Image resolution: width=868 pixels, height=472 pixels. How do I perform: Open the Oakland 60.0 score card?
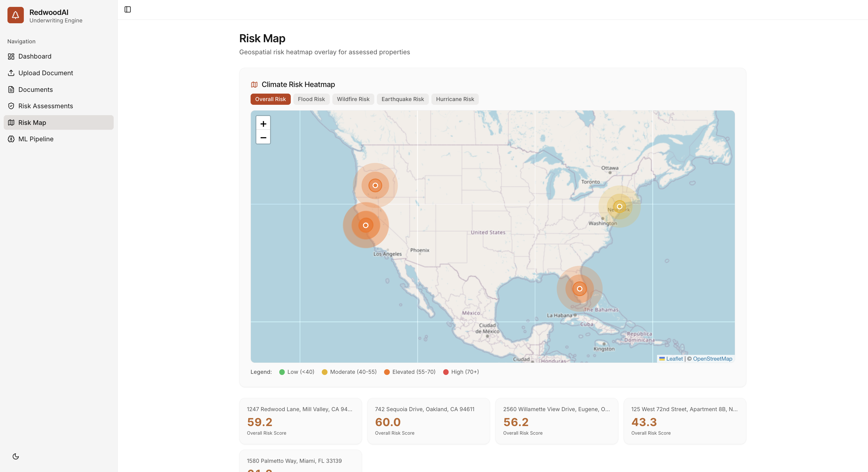pos(428,421)
